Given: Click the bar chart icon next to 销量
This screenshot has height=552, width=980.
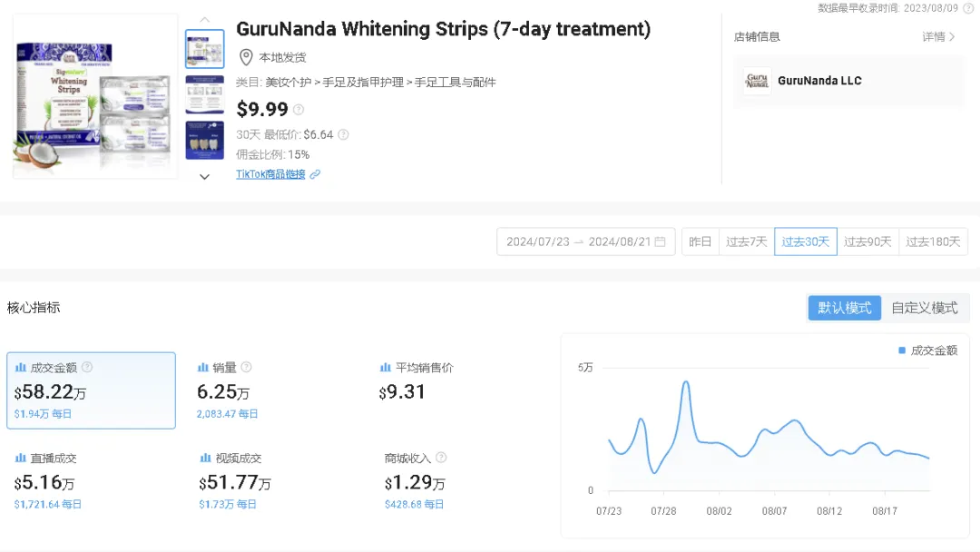Looking at the screenshot, I should coord(203,368).
